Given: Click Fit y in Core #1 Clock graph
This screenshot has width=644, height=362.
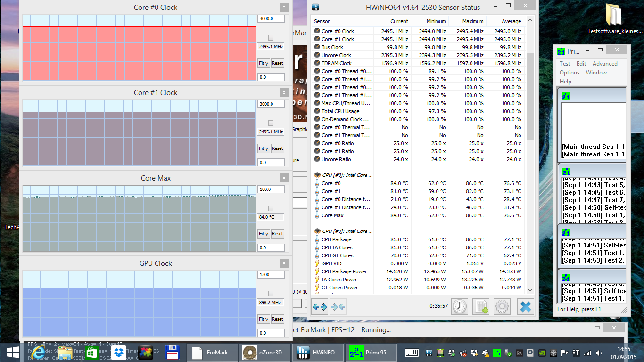Looking at the screenshot, I should point(264,148).
